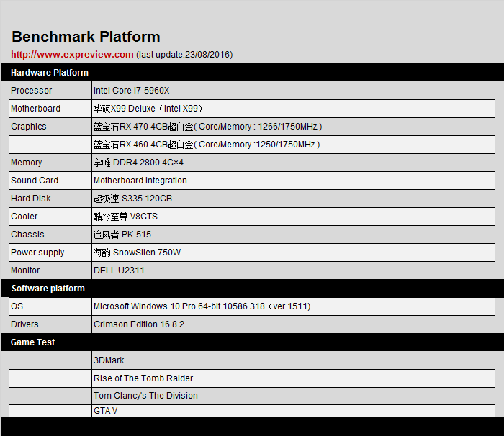Select the Microsoft Windows 10 Pro value

[x=202, y=306]
